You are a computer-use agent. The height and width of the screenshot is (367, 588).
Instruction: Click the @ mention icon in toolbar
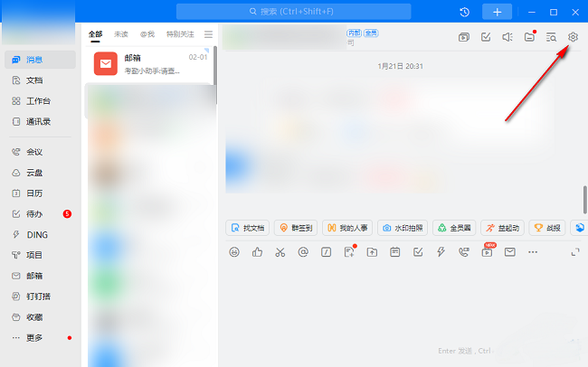pos(303,252)
